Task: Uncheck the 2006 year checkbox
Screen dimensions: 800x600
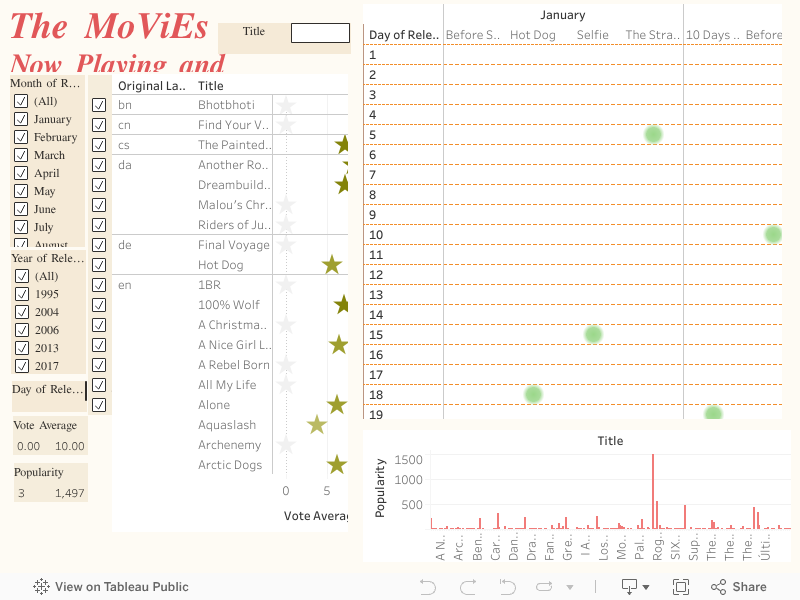Action: click(22, 330)
